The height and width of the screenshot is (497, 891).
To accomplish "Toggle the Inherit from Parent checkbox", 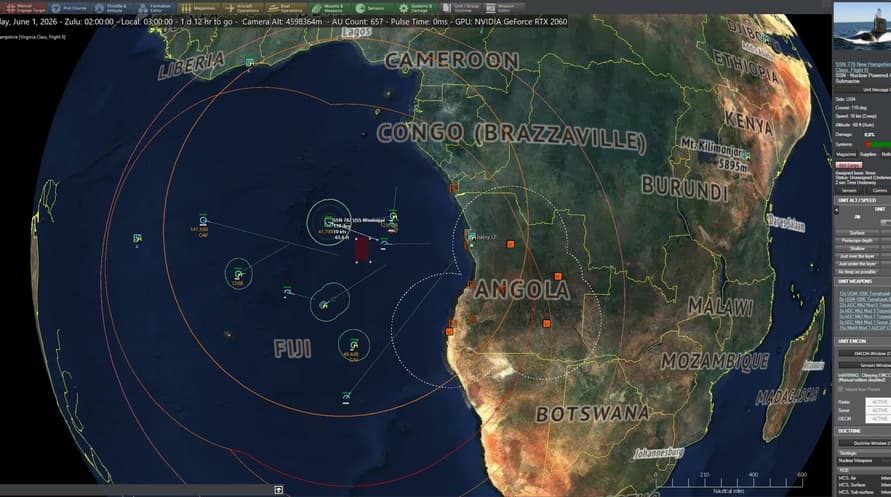I will (841, 390).
